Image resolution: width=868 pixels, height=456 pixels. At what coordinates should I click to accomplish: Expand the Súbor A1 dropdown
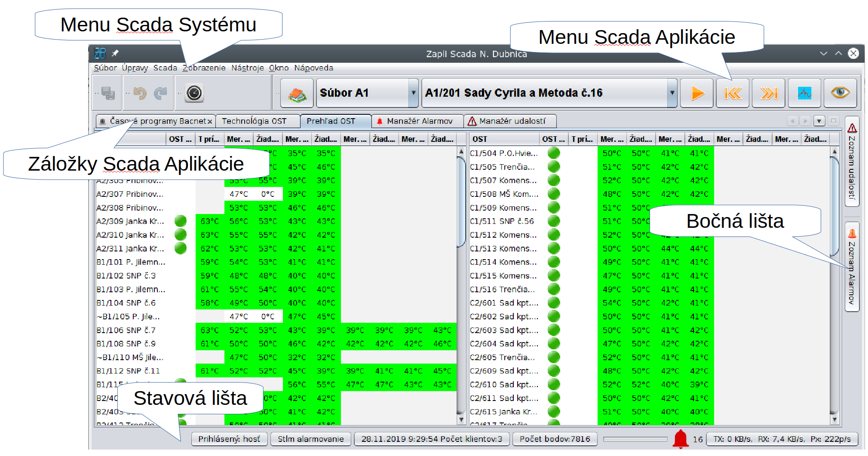(x=413, y=93)
